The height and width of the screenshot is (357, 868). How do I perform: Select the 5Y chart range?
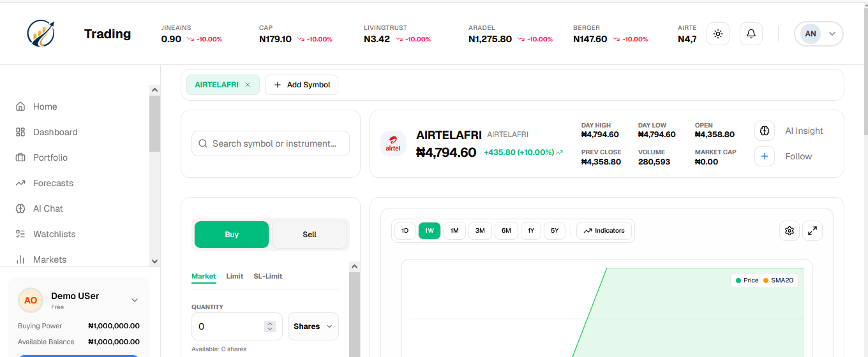[x=555, y=231]
